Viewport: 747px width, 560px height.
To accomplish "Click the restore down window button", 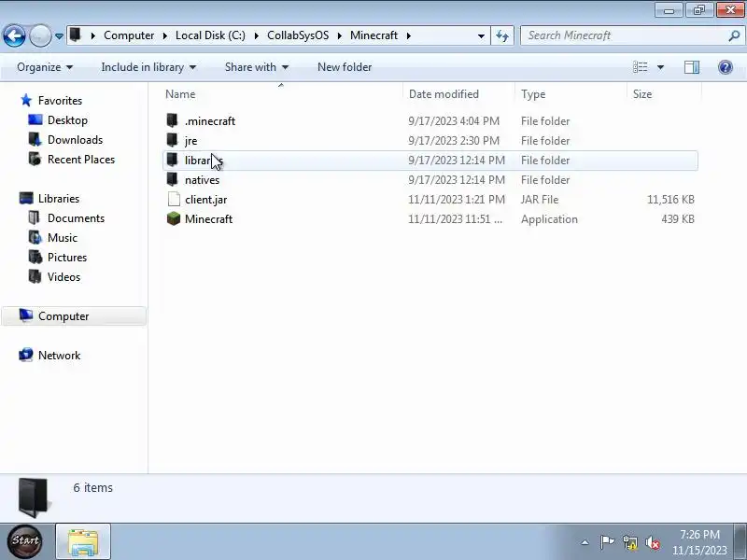I will tap(698, 10).
